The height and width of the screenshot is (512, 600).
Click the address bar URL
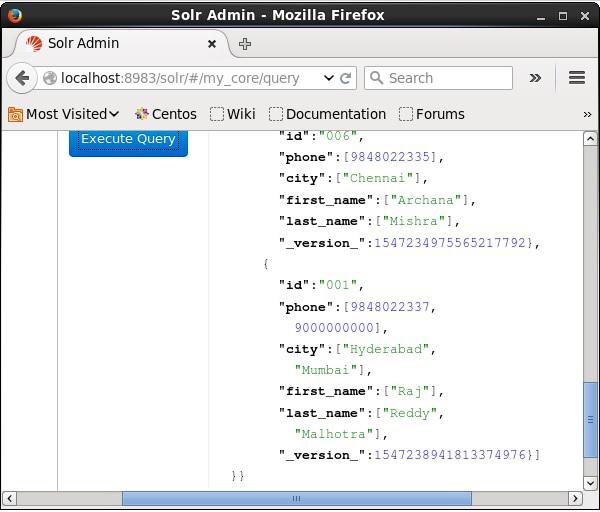point(180,78)
